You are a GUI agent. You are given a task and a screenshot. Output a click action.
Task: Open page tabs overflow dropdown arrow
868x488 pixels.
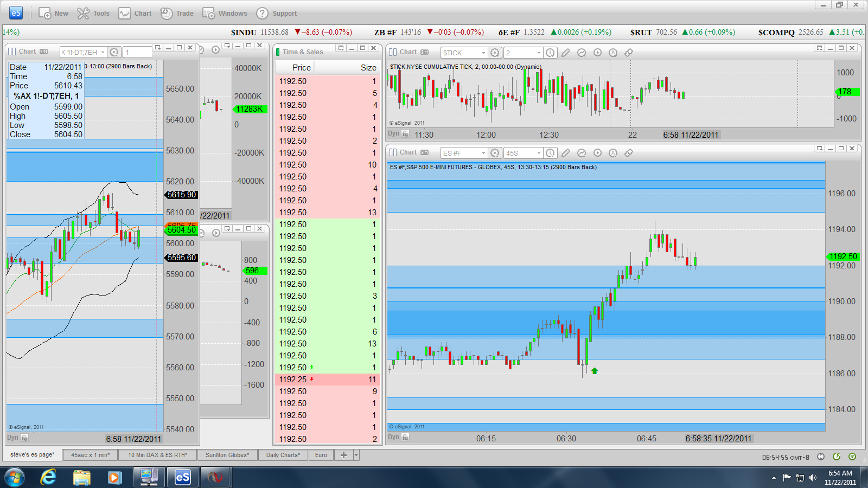click(356, 455)
